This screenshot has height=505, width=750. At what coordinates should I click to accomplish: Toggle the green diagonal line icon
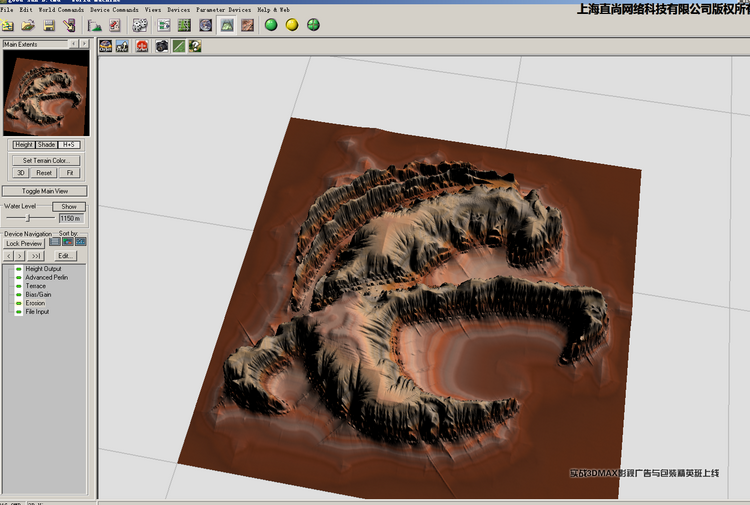[x=179, y=46]
